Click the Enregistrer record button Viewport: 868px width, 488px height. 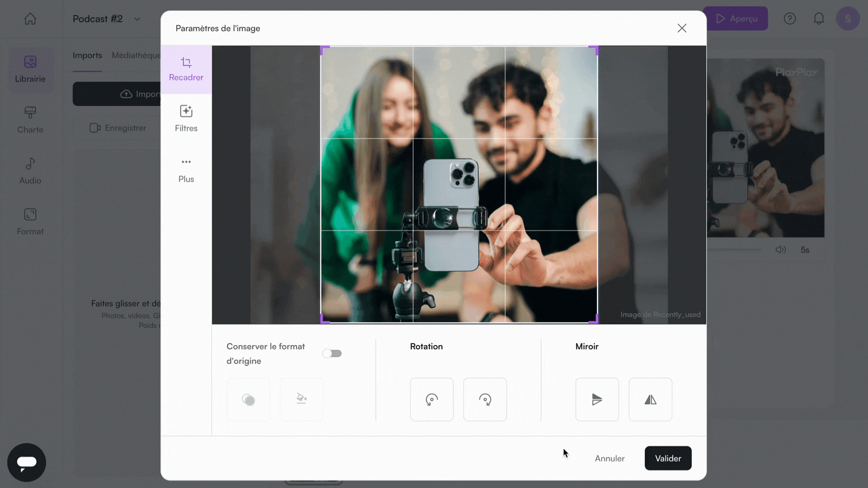(x=118, y=128)
